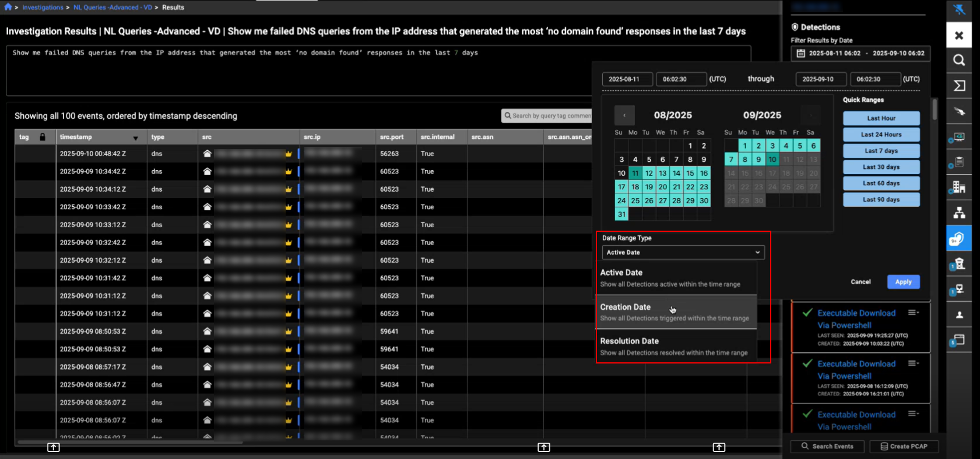Click the green checkmark on detection last seen 16:12:09
The image size is (980, 459).
coord(807,363)
